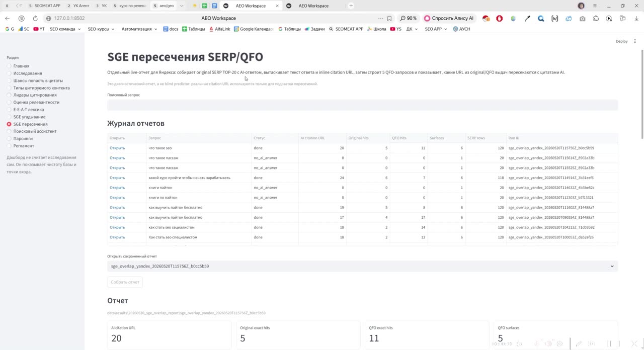Select the Главная radio option
This screenshot has height=350, width=644.
click(x=18, y=66)
